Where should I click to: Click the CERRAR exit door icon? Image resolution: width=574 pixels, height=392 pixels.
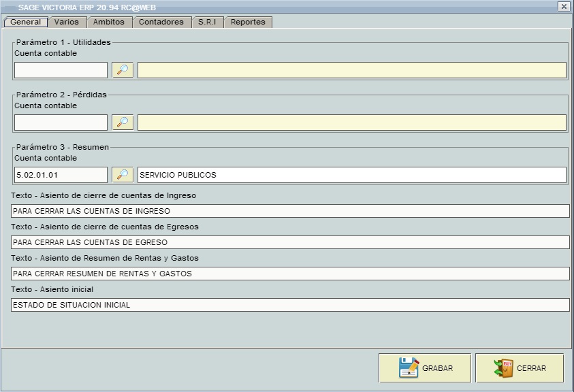503,368
